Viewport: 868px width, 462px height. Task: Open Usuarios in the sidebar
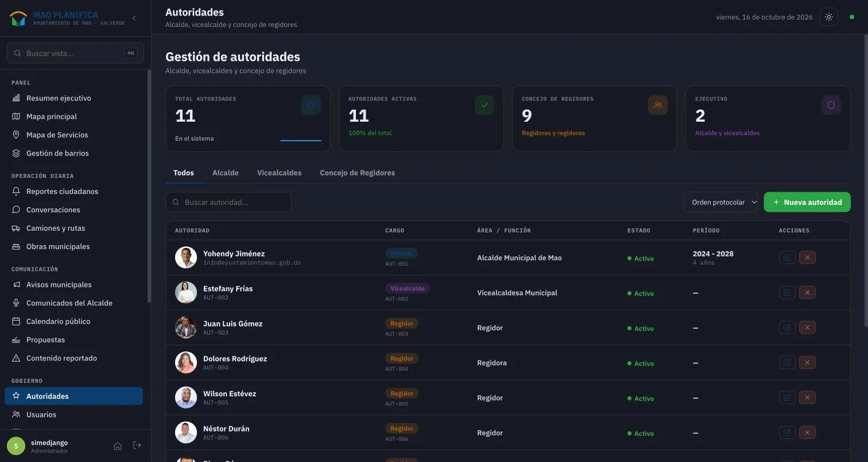(x=73, y=414)
